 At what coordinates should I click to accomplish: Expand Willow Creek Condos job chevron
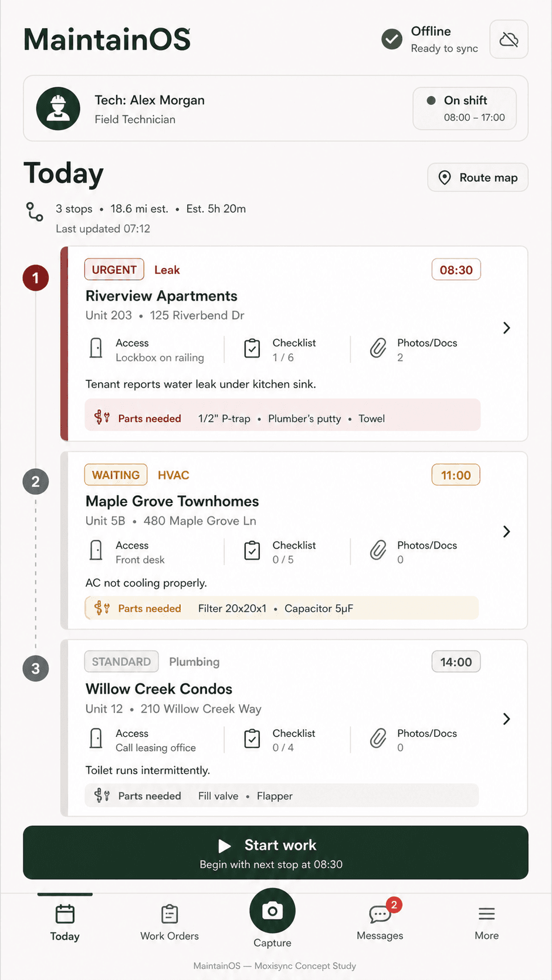[507, 719]
